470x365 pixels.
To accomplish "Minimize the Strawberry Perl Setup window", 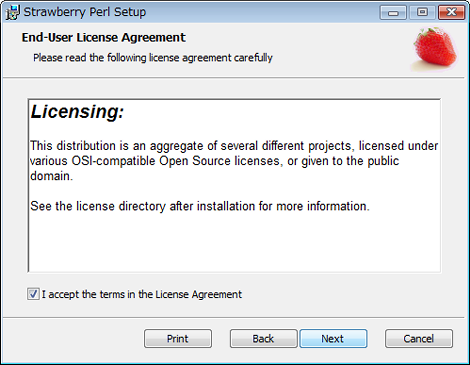I will pos(393,13).
